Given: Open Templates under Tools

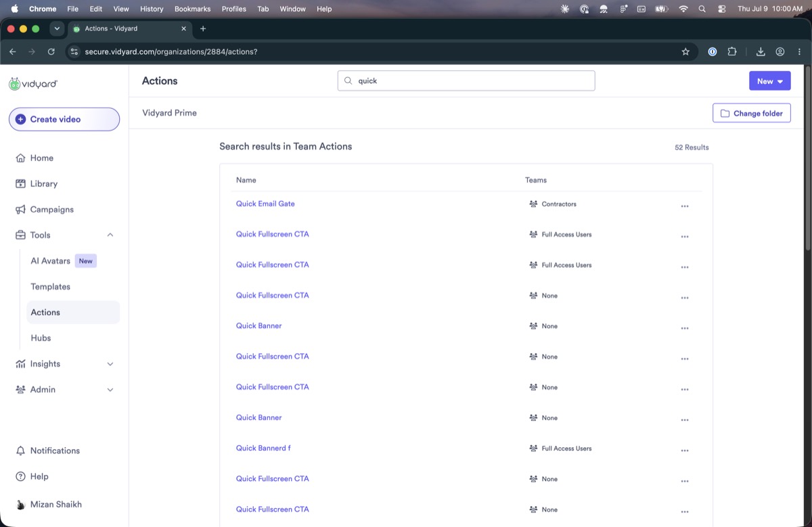Looking at the screenshot, I should coord(50,286).
